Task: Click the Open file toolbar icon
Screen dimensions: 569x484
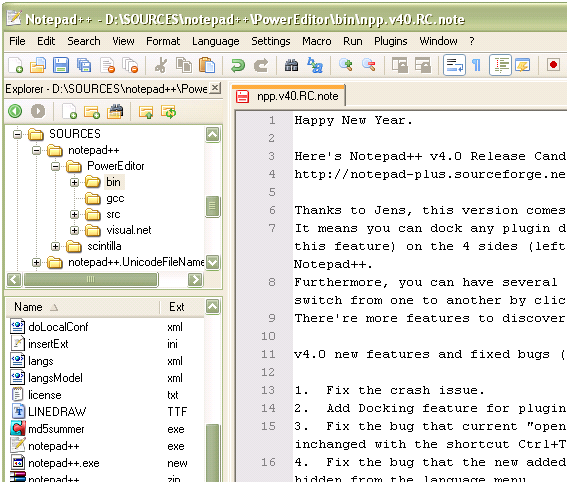Action: click(38, 66)
